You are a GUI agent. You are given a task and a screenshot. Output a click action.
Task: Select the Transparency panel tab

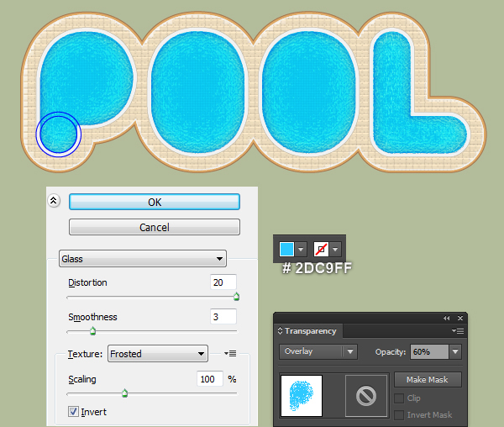309,331
